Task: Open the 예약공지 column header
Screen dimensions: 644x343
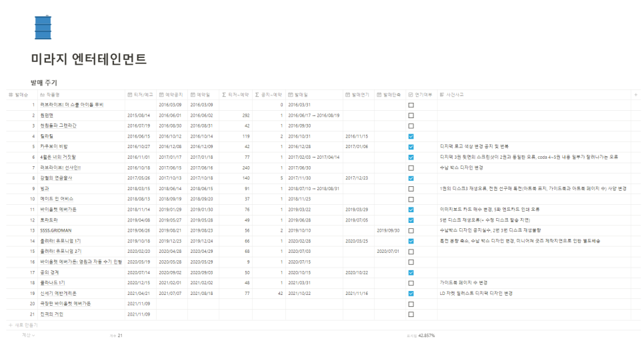Action: tap(171, 95)
